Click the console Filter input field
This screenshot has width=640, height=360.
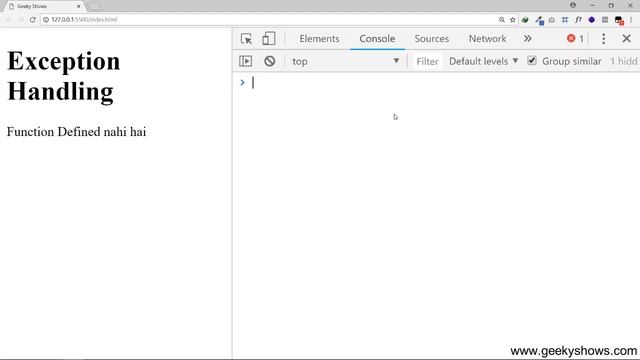coord(427,61)
